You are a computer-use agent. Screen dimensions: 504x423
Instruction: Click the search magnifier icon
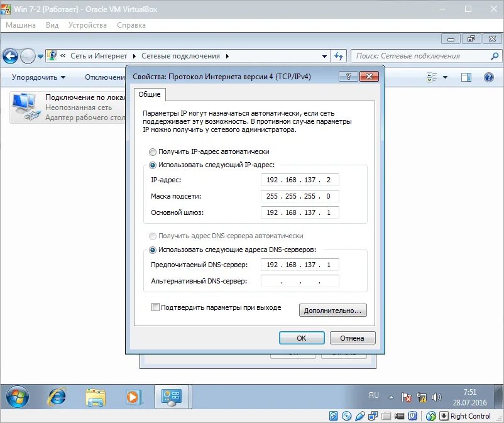(495, 56)
